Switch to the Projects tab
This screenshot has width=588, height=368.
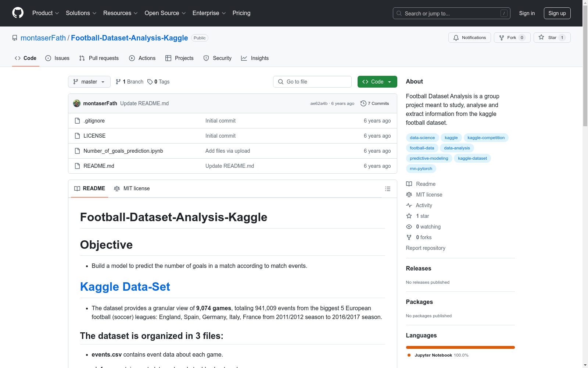[x=179, y=58]
